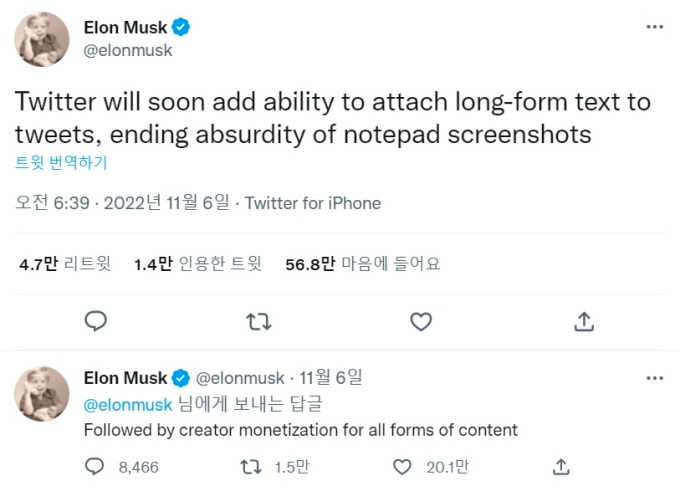Open the Twitter for iPhone source link
Image resolution: width=680 pixels, height=491 pixels.
click(313, 203)
